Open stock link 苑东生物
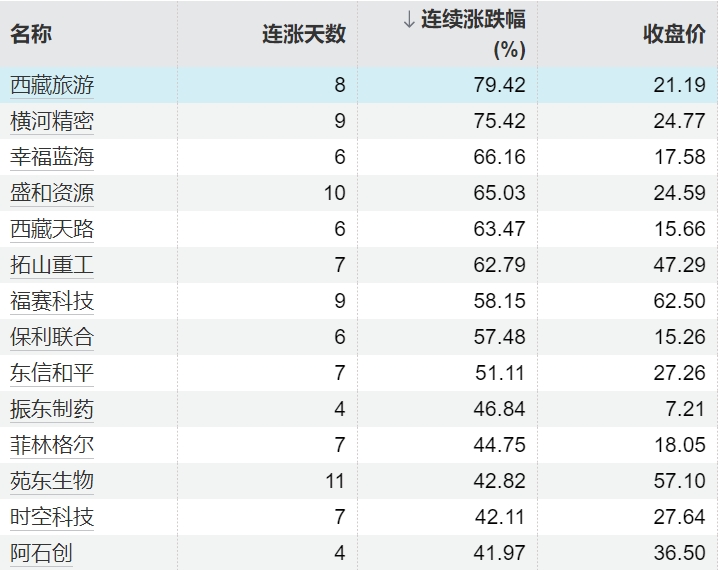This screenshot has height=570, width=718. [x=52, y=481]
